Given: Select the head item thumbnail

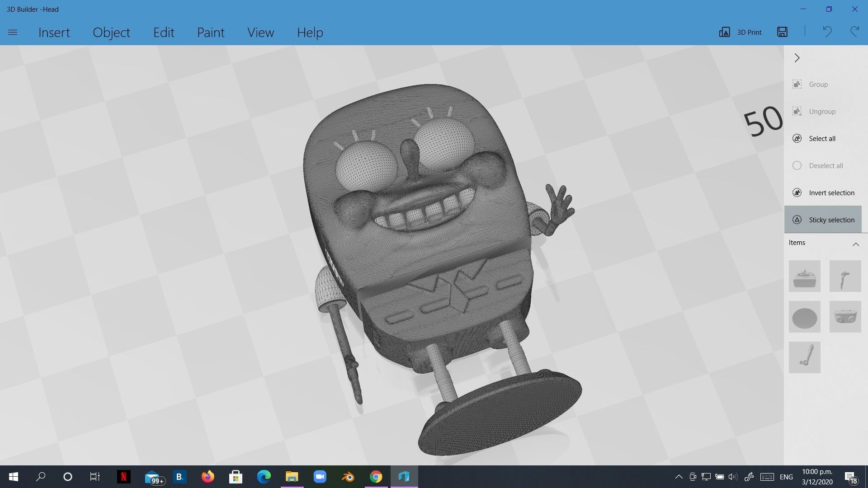Looking at the screenshot, I should coord(805,276).
